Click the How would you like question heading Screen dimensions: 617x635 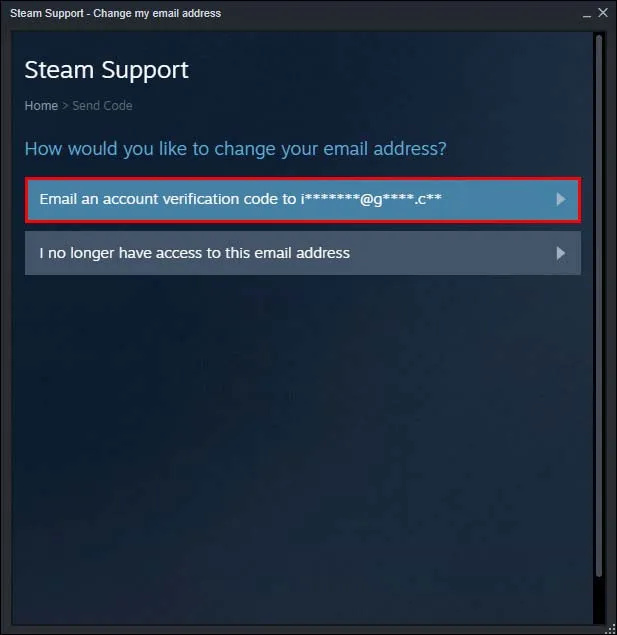[236, 149]
